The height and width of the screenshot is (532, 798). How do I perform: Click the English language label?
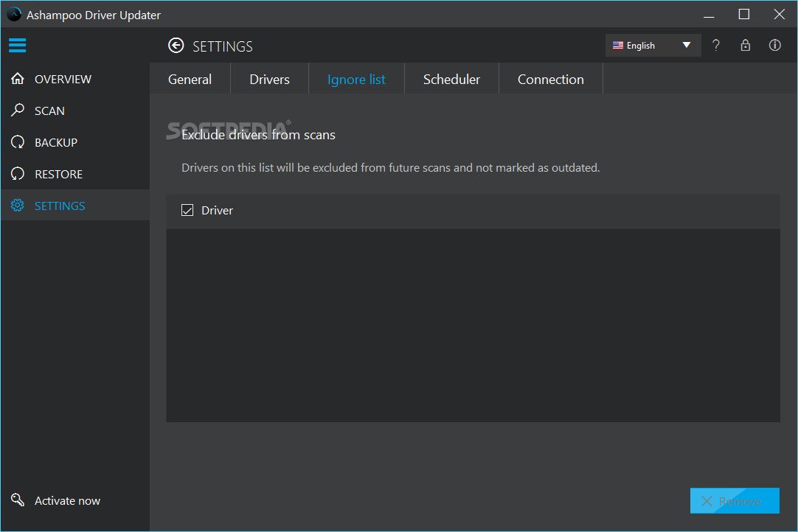pos(640,45)
